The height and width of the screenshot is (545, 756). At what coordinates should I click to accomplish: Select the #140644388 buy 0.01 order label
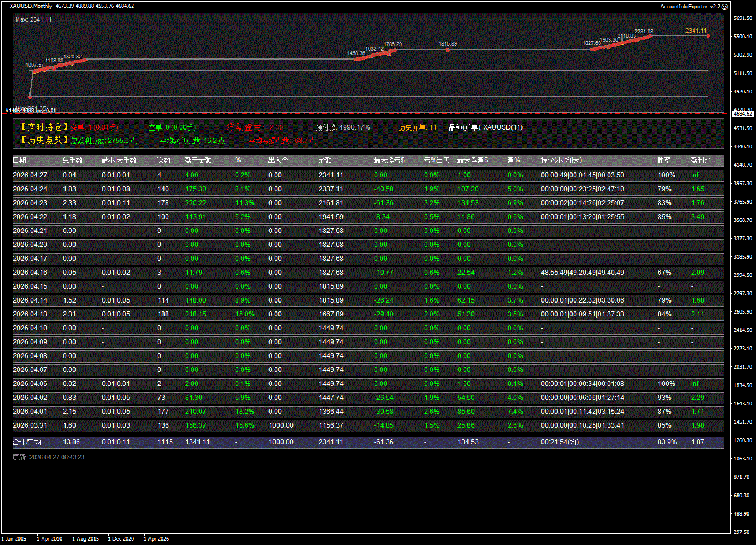tap(31, 111)
